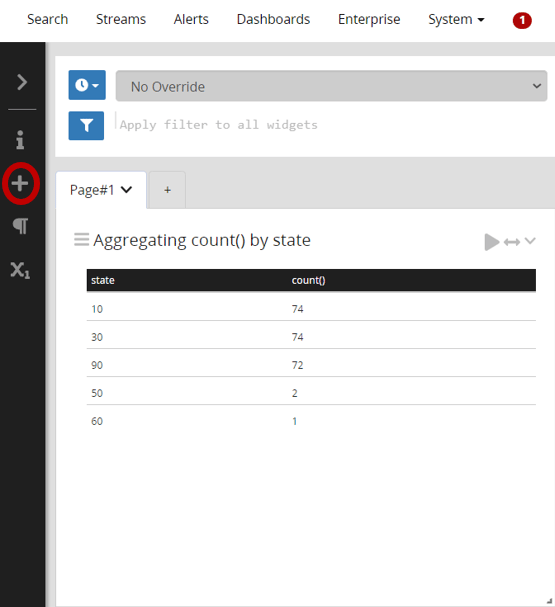
Task: Open the Search menu
Action: click(x=48, y=19)
